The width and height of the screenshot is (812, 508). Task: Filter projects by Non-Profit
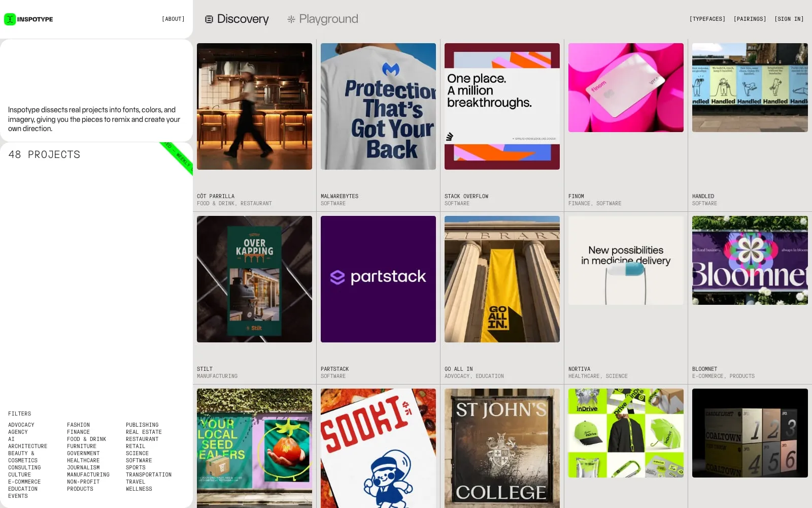[83, 482]
